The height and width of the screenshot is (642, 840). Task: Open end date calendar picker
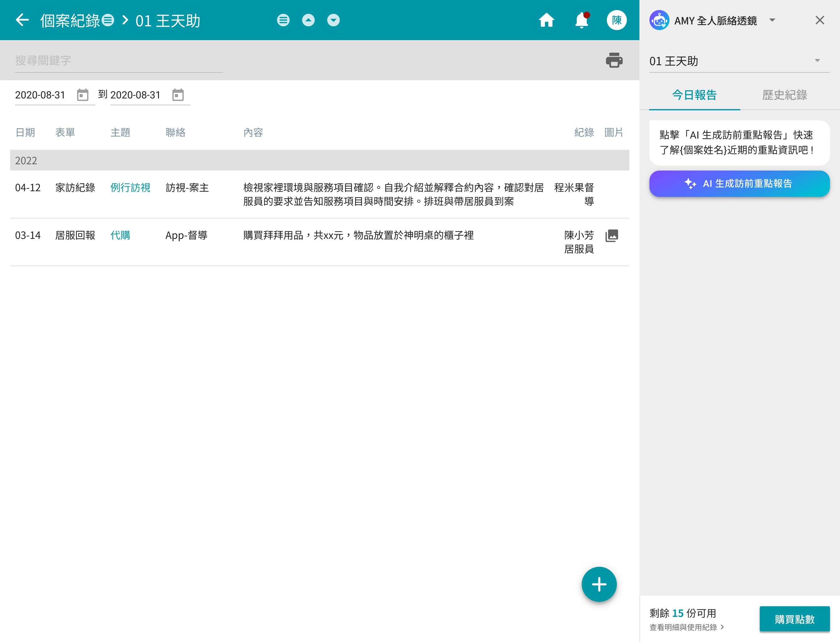click(x=178, y=95)
